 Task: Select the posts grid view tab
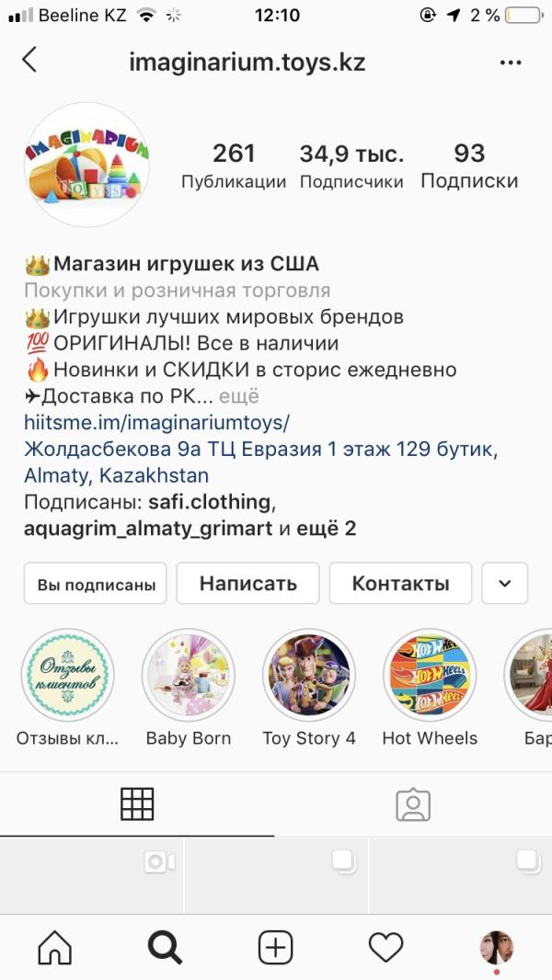(137, 803)
